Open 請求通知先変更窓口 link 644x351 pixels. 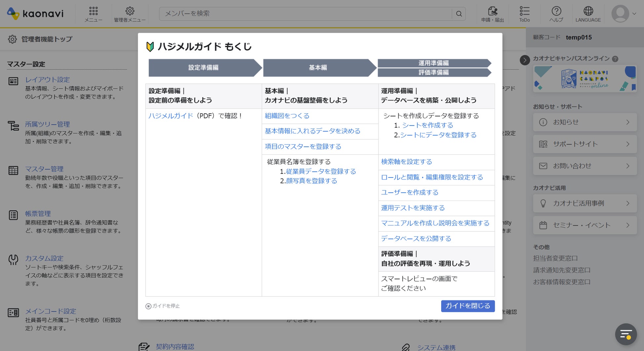coord(562,270)
